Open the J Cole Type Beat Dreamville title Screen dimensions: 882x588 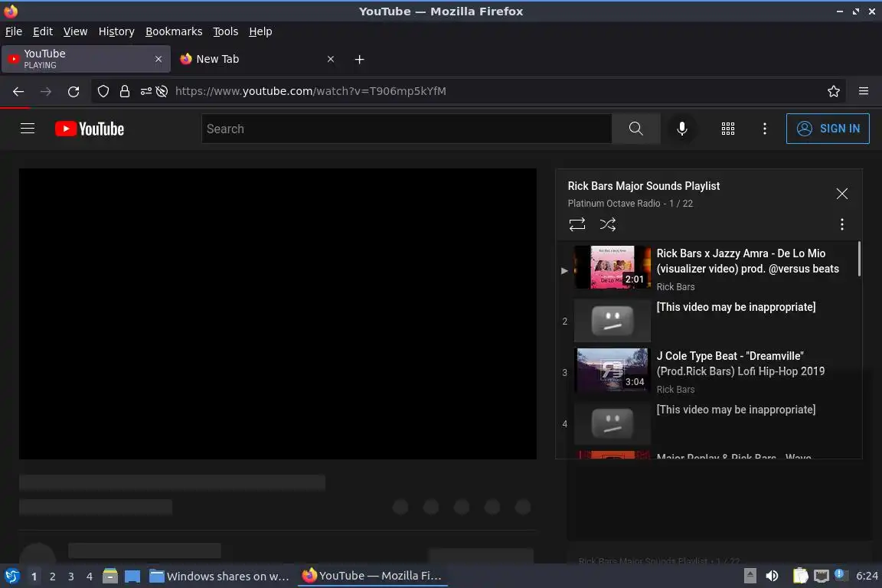(740, 364)
